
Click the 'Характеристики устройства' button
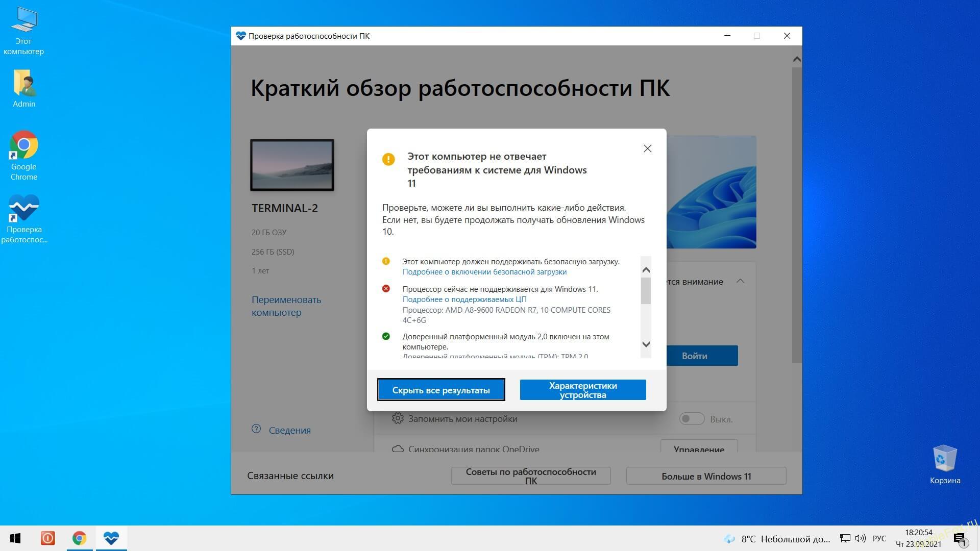click(x=583, y=390)
